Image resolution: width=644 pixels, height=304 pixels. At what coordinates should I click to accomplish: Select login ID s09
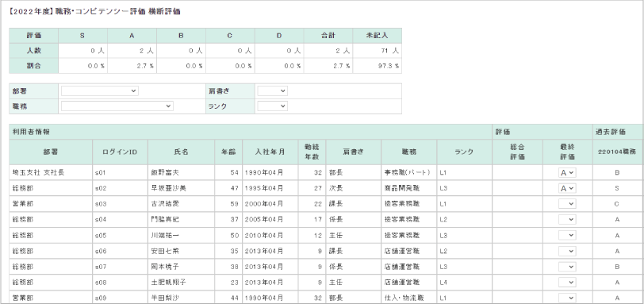[100, 298]
